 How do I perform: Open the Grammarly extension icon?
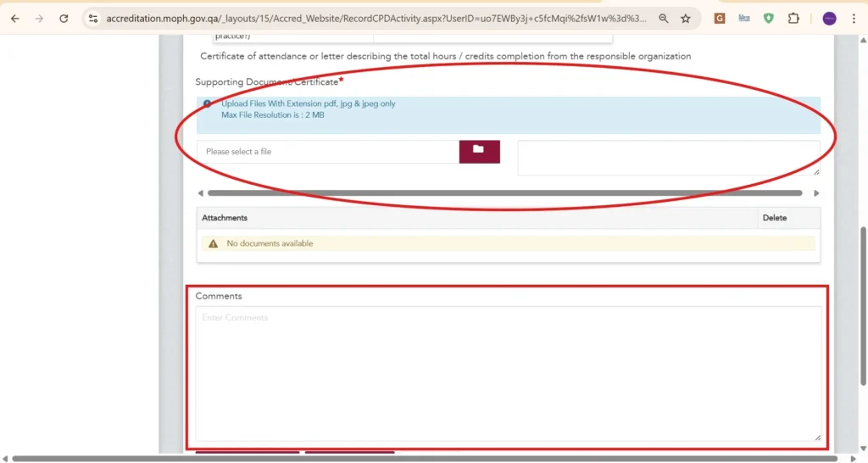pos(719,19)
